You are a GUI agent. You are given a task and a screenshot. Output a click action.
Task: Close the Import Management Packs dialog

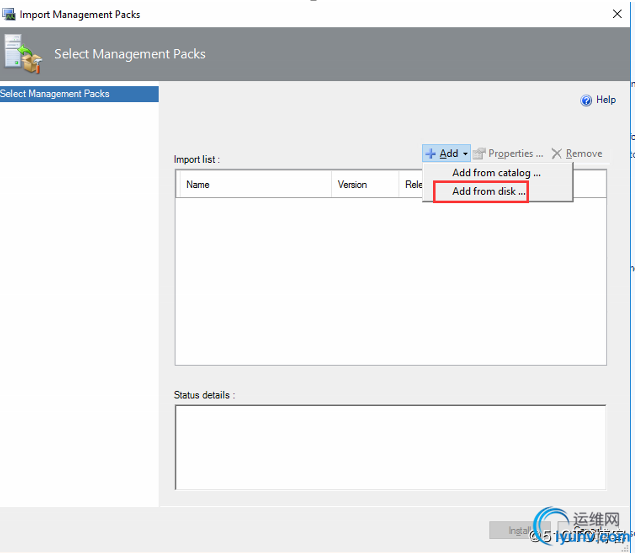click(x=617, y=14)
